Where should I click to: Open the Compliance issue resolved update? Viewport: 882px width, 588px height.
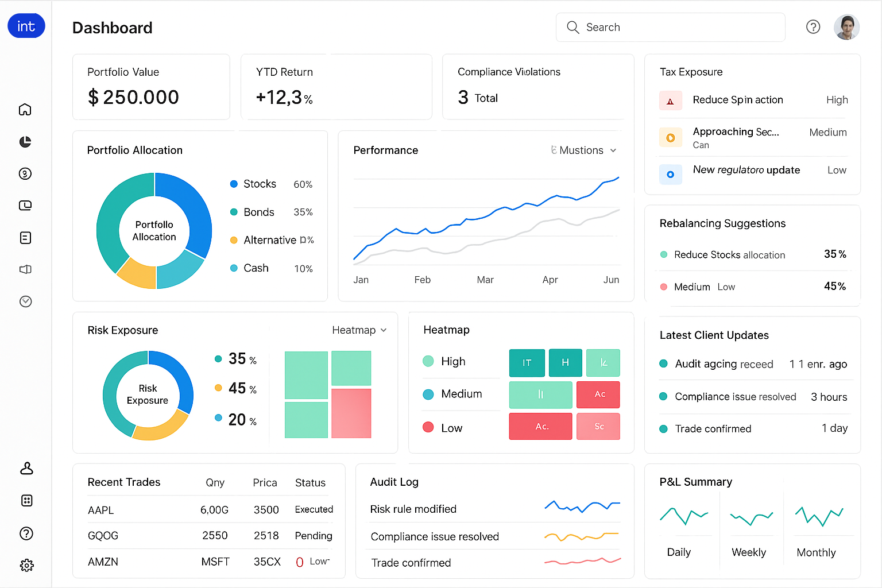point(735,397)
